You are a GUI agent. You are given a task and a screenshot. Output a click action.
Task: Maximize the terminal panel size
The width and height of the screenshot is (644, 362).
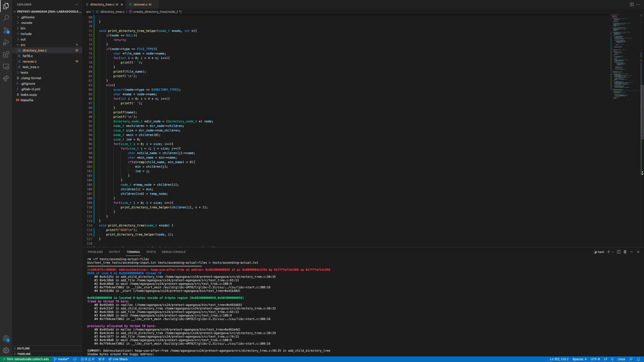(631, 252)
